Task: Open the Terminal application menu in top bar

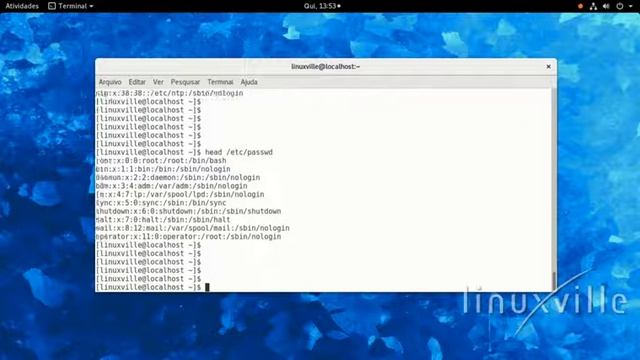Action: (x=71, y=6)
